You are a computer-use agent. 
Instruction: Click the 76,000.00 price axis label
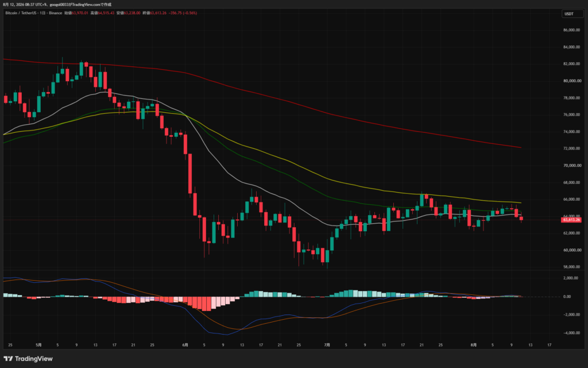[x=572, y=115]
